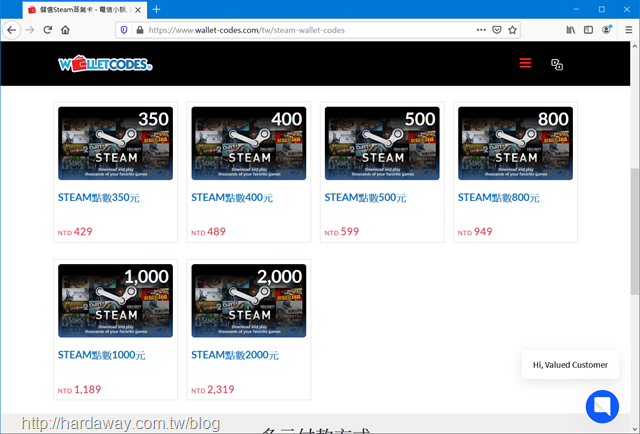This screenshot has height=434, width=640.
Task: Go back to the previous page
Action: 11,30
